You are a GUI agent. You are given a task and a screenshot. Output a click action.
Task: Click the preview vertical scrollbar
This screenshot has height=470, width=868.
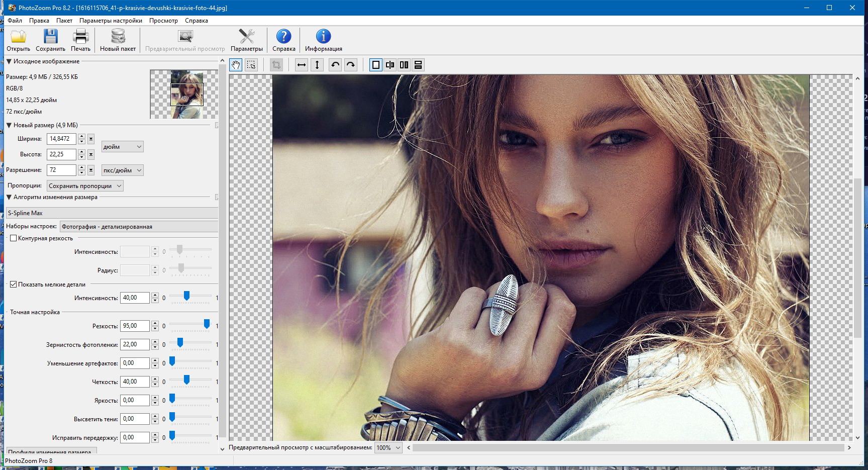[857, 257]
